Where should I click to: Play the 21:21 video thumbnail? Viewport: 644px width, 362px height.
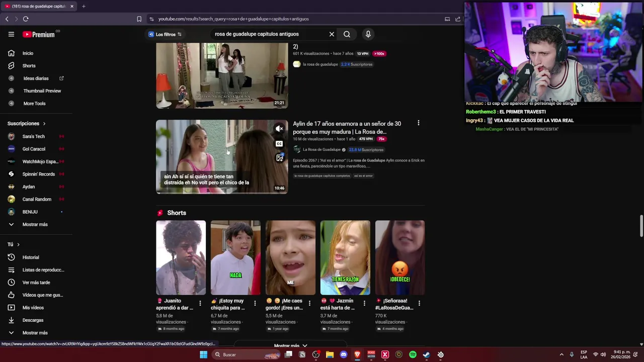point(222,75)
